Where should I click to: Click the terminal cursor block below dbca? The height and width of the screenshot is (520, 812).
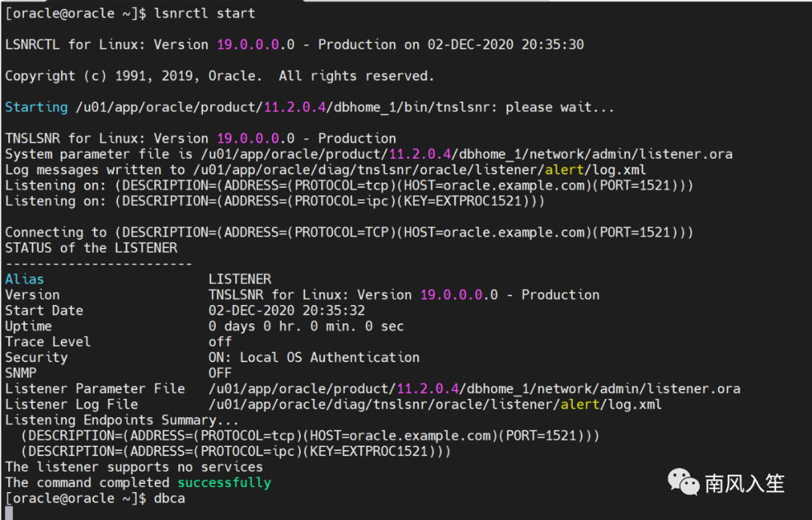click(x=9, y=513)
